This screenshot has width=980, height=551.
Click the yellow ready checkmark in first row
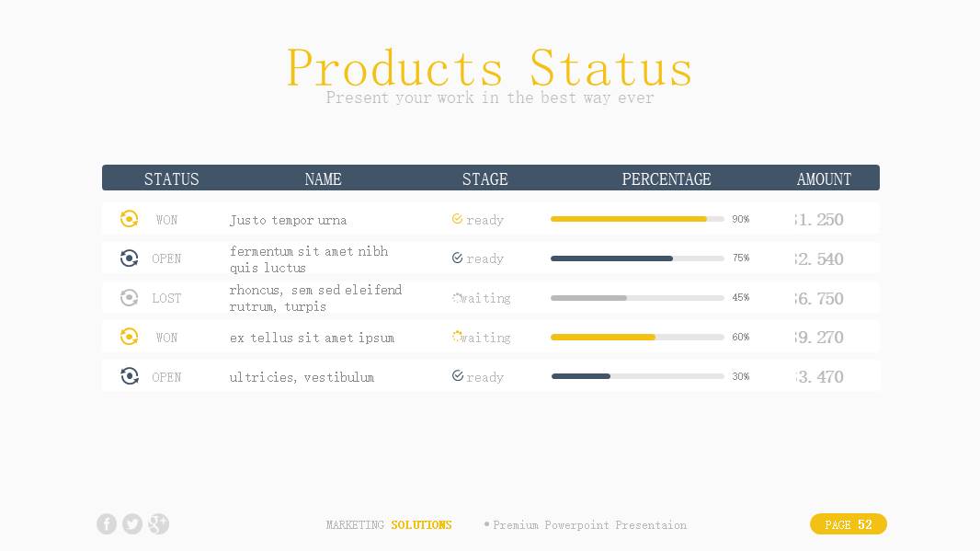[x=457, y=219]
